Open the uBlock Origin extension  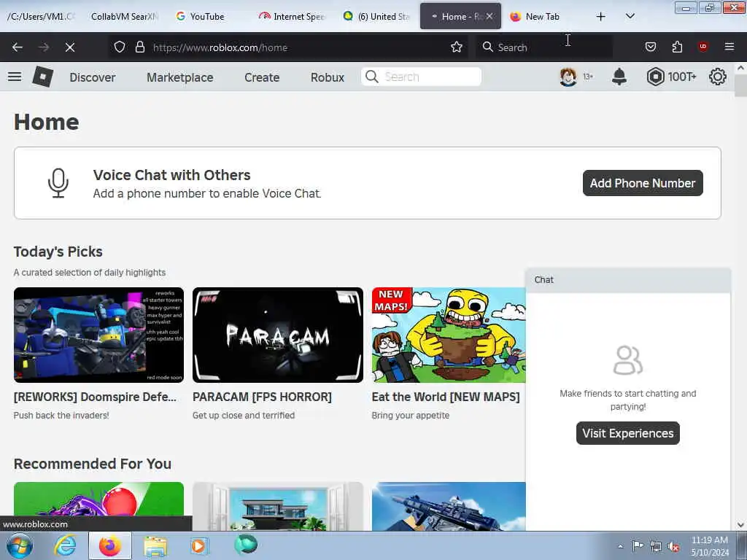click(x=703, y=47)
